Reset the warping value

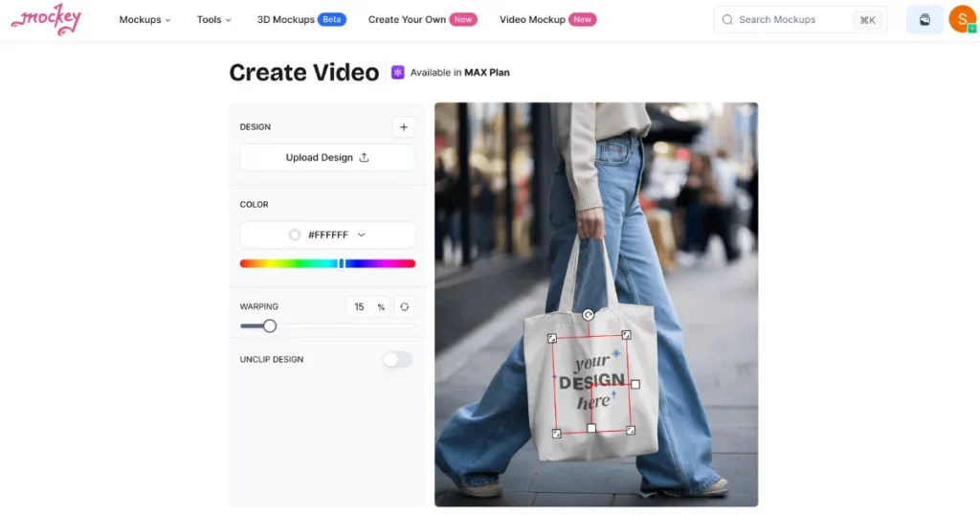click(x=405, y=307)
